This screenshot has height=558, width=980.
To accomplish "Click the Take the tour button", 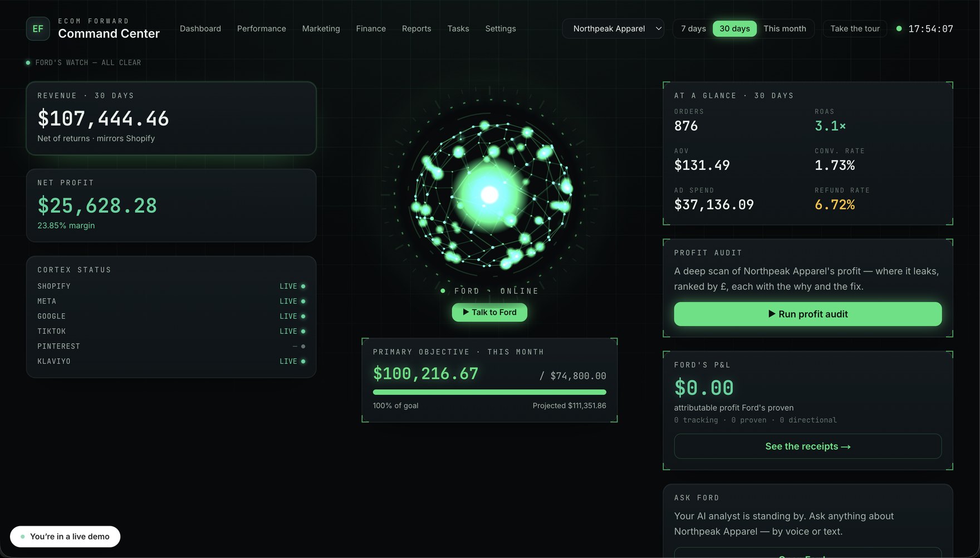I will tap(855, 28).
